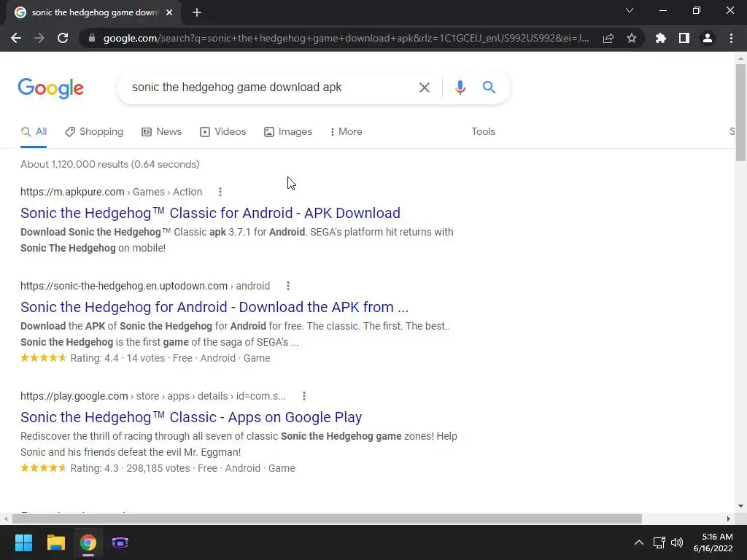This screenshot has width=747, height=560.
Task: Switch to the Images tab
Action: point(288,132)
